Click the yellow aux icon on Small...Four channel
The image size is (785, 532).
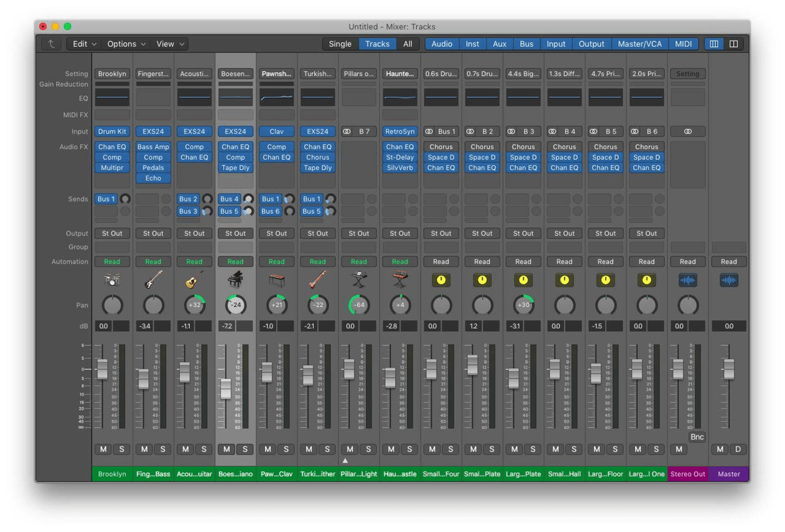441,280
